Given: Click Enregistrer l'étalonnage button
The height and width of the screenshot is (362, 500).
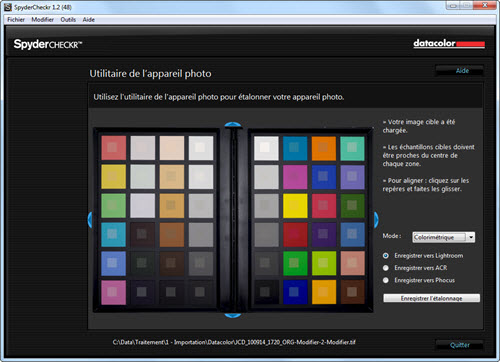Looking at the screenshot, I should pos(432,298).
